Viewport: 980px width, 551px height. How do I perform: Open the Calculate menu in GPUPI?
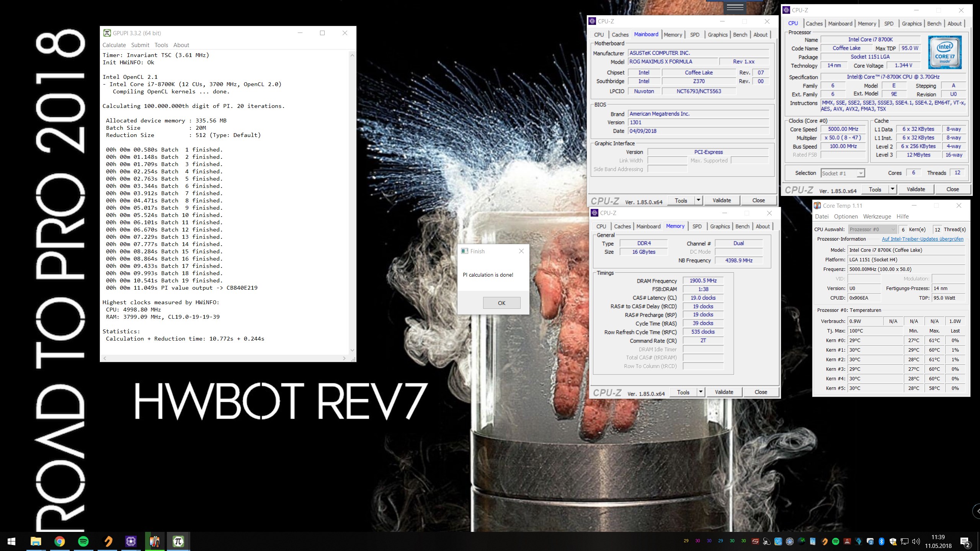point(114,45)
